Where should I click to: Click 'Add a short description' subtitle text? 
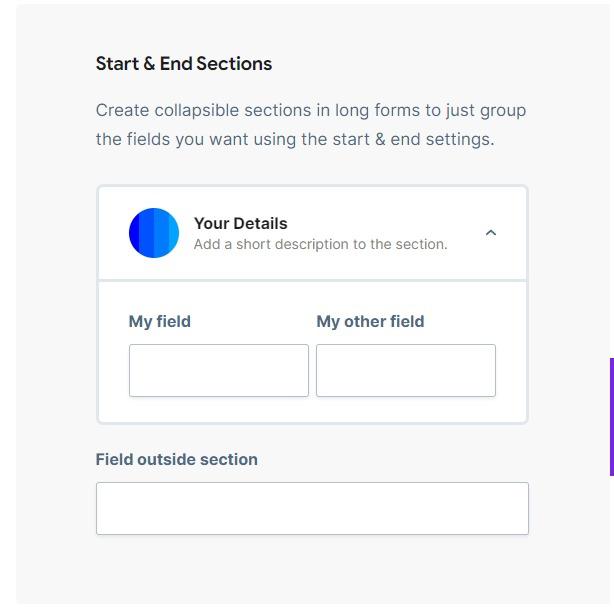coord(320,244)
